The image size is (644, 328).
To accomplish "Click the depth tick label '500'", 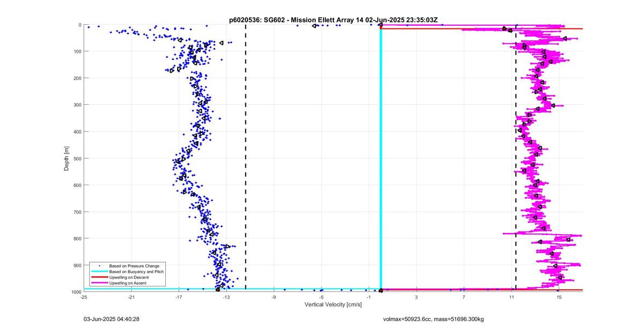I will [77, 158].
